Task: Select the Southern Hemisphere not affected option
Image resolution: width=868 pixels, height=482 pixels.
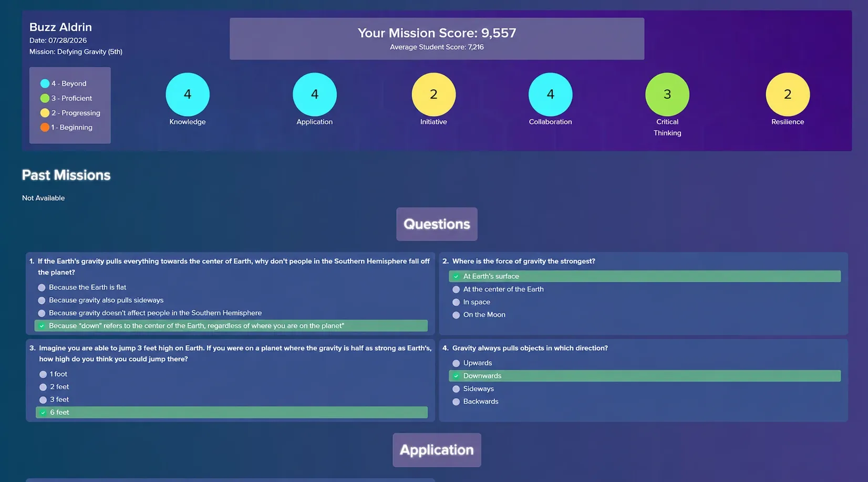Action: [42, 313]
